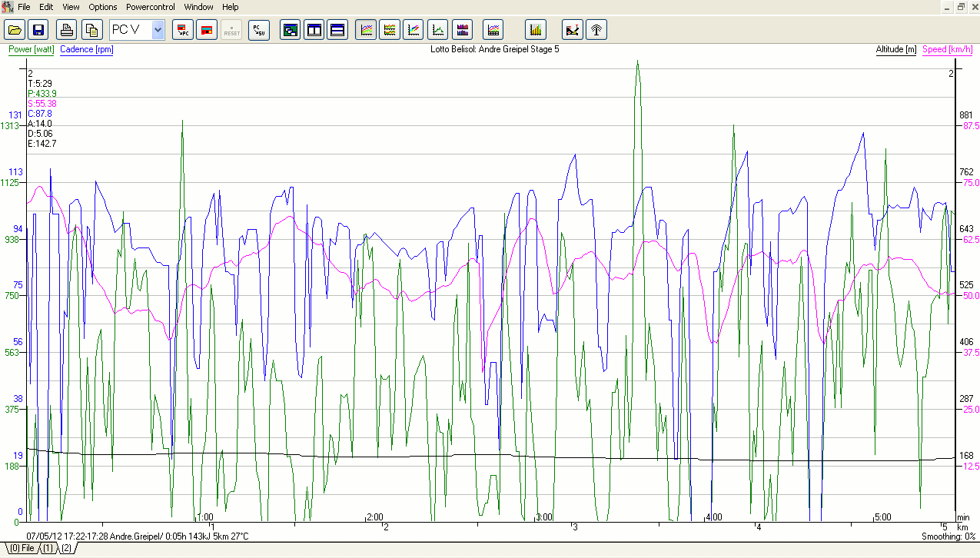980x558 pixels.
Task: Click the PC SU toolbar button
Action: [259, 30]
